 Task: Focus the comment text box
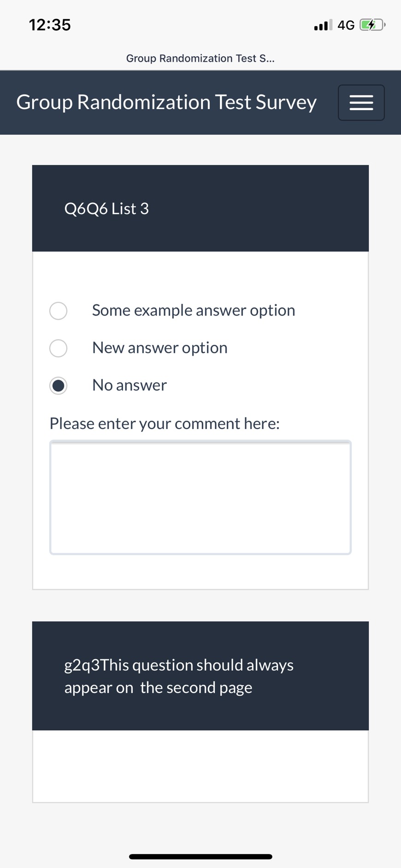point(200,498)
